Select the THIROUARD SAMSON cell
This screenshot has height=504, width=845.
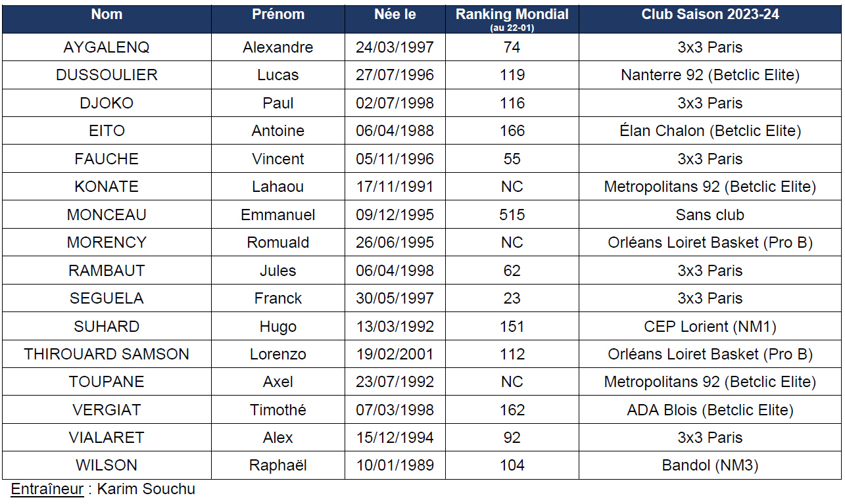tap(107, 354)
